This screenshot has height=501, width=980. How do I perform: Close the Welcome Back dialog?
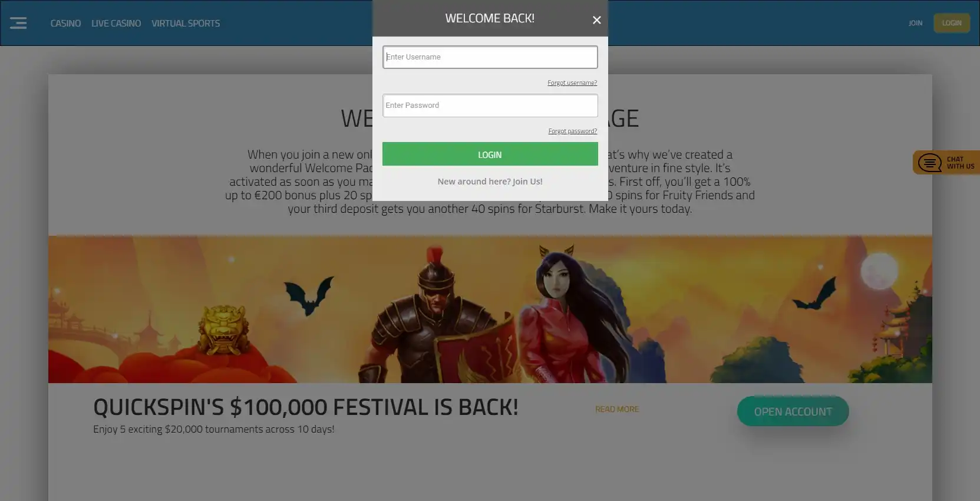pos(596,20)
